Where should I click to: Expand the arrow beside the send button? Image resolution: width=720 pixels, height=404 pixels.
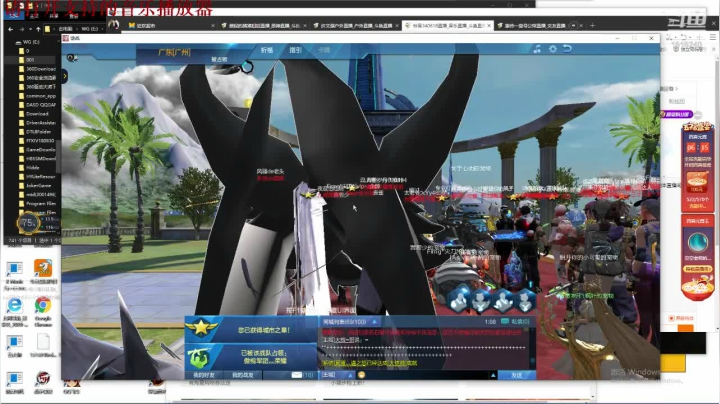pyautogui.click(x=493, y=375)
